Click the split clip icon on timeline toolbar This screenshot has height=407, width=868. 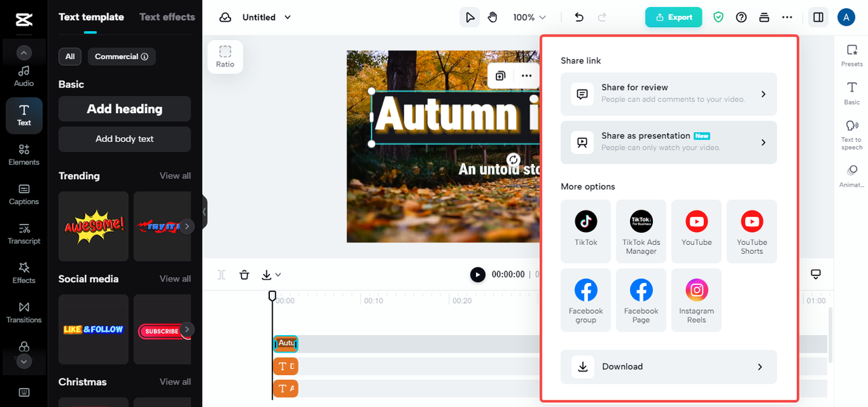click(x=222, y=275)
